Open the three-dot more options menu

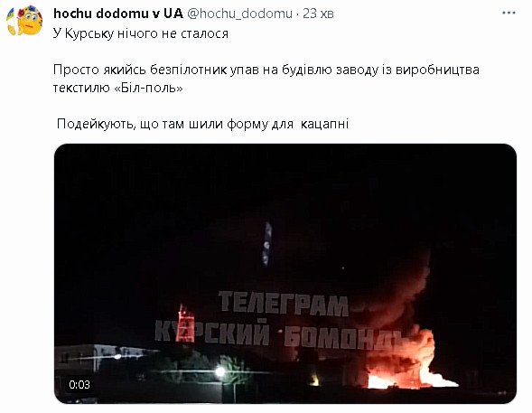tap(509, 14)
